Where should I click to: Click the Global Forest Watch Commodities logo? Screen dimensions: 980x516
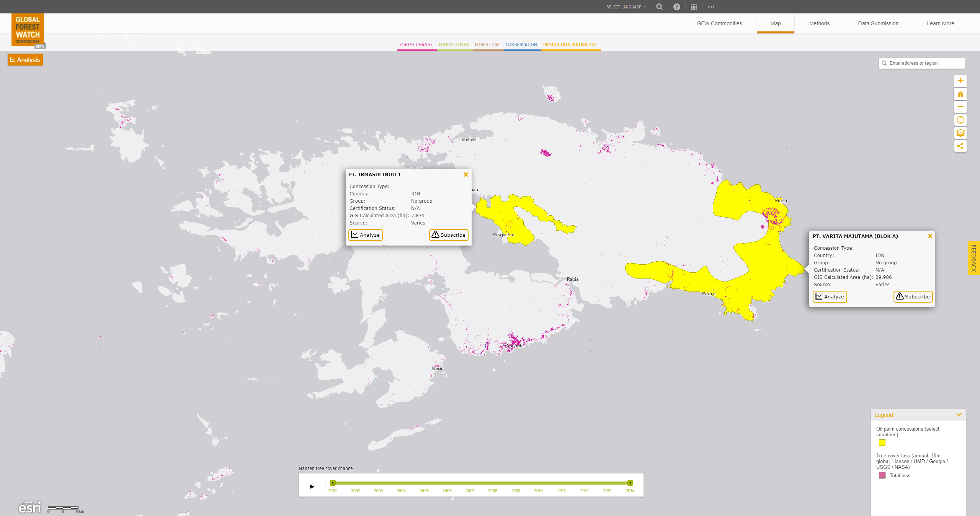click(28, 30)
